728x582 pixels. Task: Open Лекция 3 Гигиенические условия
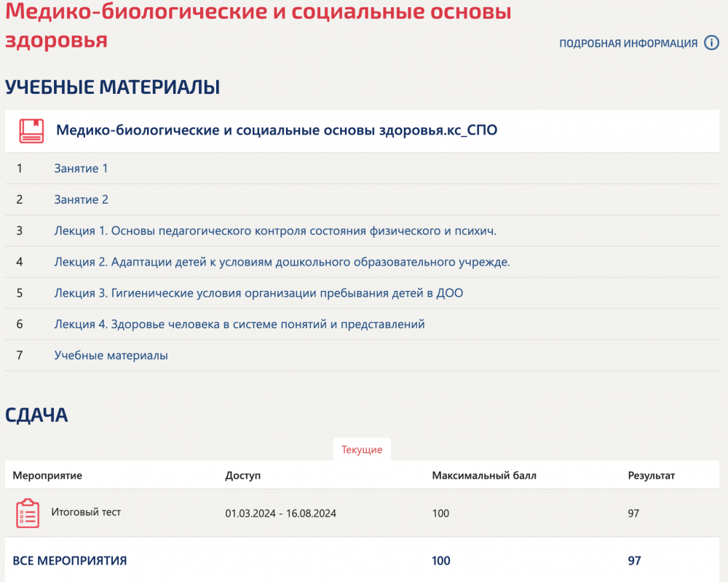coord(258,293)
